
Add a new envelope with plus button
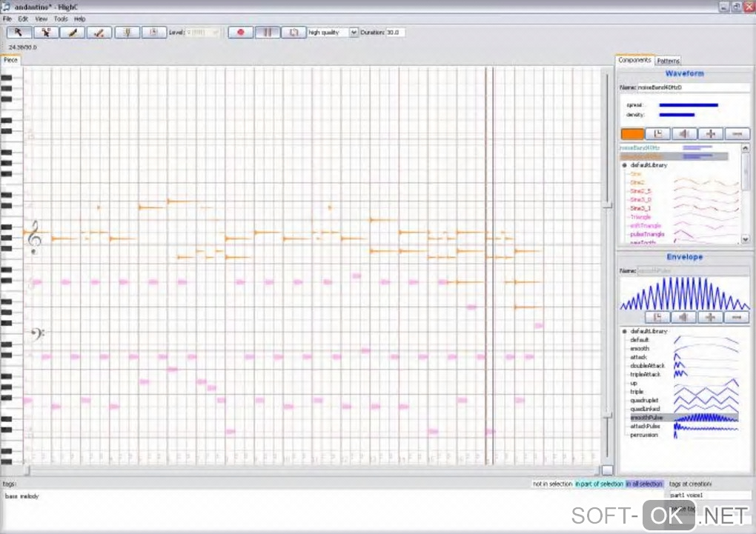click(710, 317)
